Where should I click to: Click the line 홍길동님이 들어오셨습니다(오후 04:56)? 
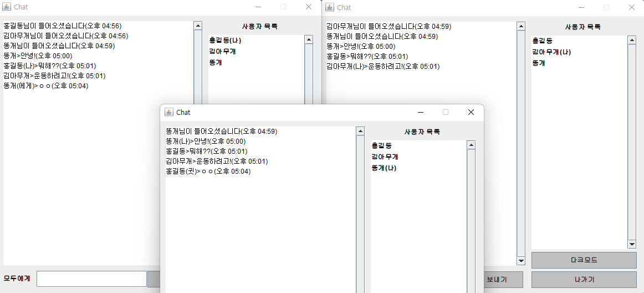tap(63, 26)
